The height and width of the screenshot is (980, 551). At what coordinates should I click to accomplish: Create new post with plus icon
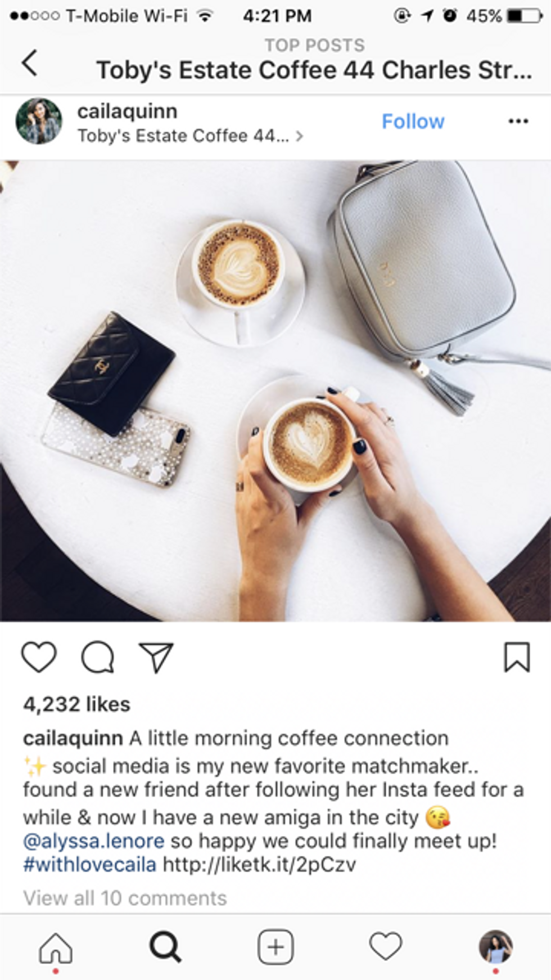(275, 947)
